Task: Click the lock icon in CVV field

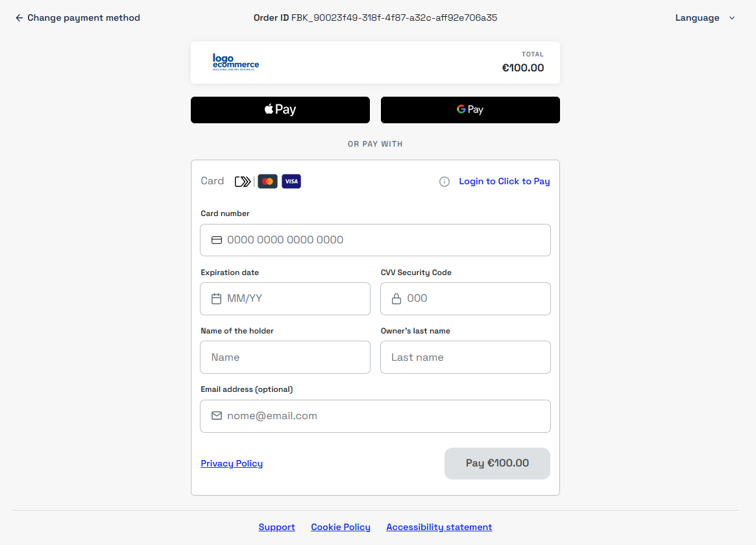Action: [x=396, y=298]
